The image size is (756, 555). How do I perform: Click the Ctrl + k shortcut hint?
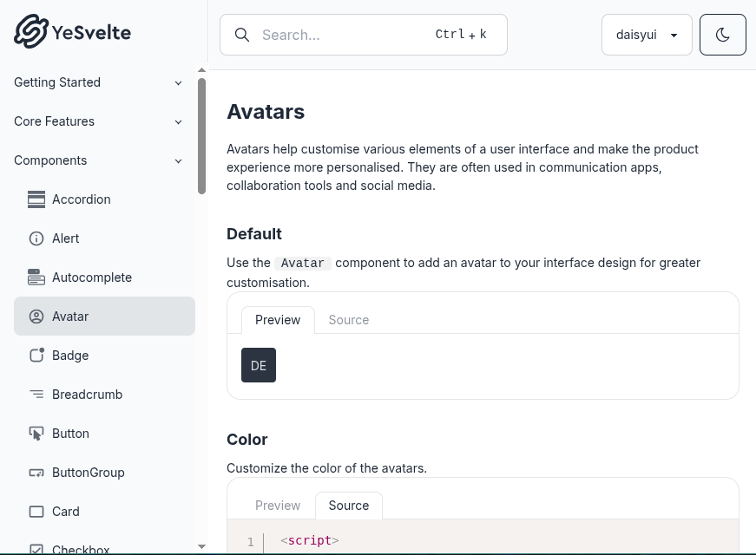(x=461, y=34)
